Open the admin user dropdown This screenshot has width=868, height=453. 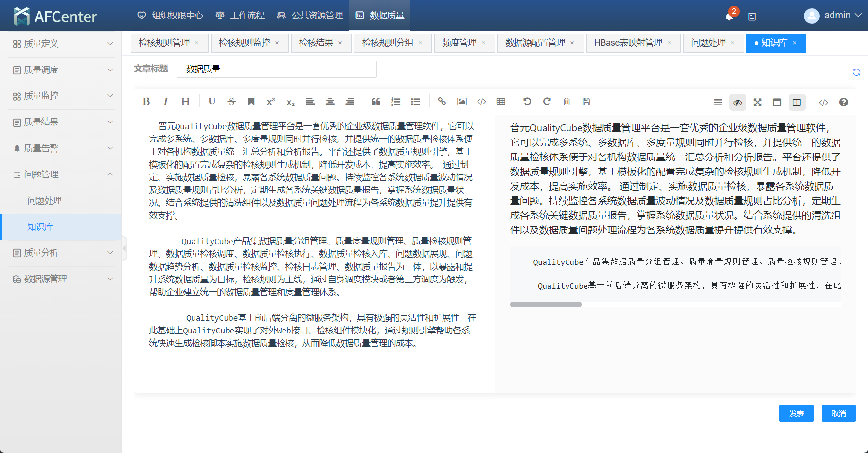pyautogui.click(x=833, y=16)
